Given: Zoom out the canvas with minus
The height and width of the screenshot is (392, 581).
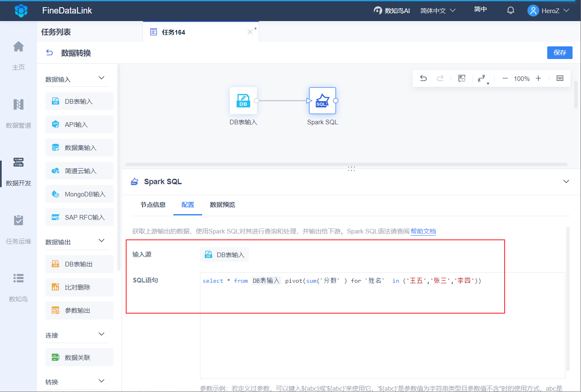Looking at the screenshot, I should click(505, 78).
